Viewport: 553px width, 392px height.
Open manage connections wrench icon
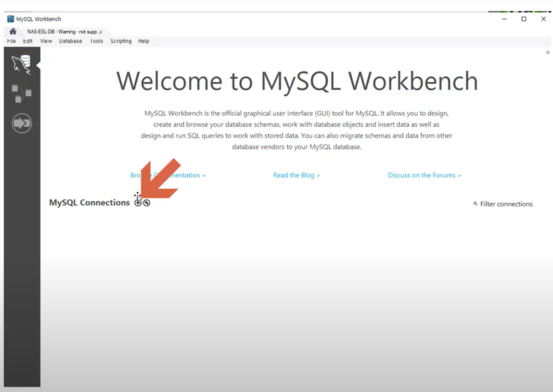coord(147,203)
